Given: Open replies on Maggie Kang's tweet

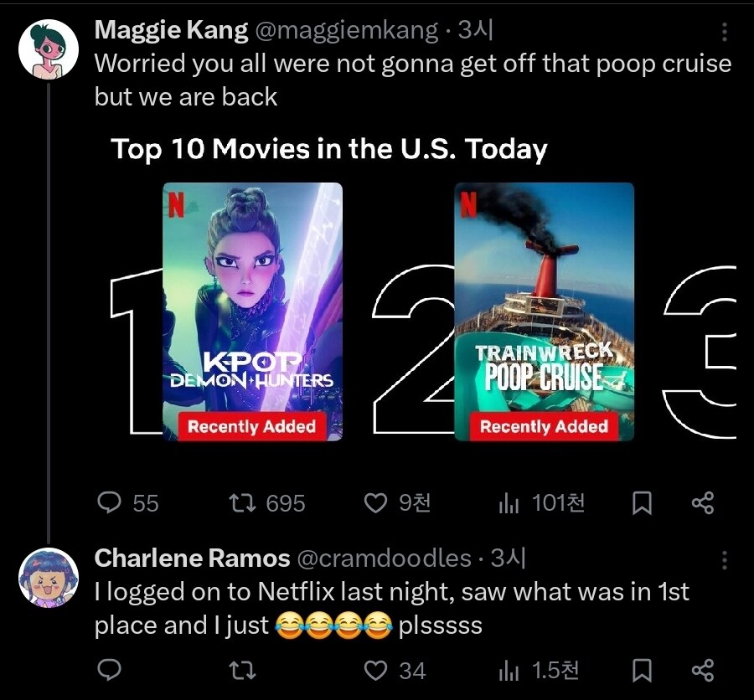Looking at the screenshot, I should click(127, 503).
